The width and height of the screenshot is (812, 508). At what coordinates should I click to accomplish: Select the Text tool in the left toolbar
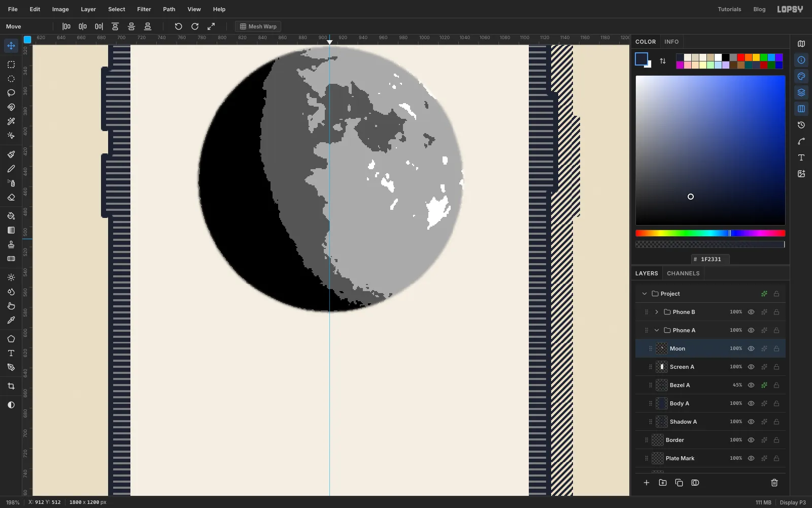11,353
